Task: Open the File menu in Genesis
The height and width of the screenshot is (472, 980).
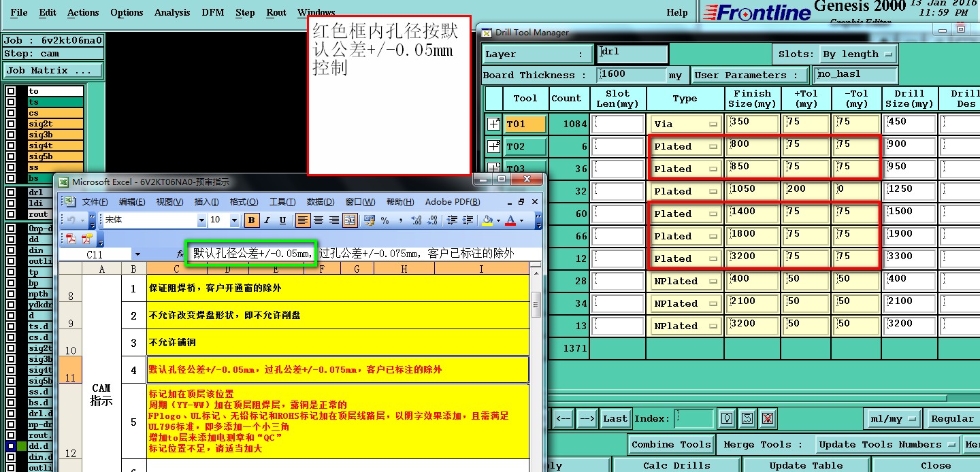Action: tap(19, 12)
